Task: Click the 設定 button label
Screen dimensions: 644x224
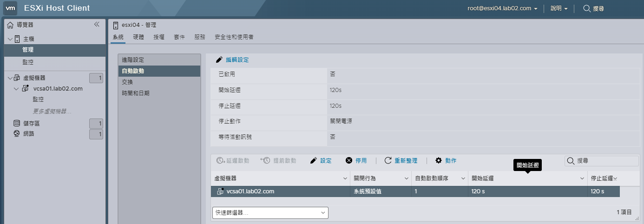Action: point(326,160)
